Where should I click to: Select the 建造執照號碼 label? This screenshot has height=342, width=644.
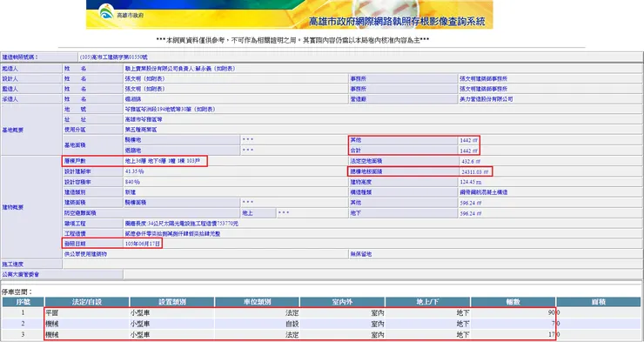[20, 57]
